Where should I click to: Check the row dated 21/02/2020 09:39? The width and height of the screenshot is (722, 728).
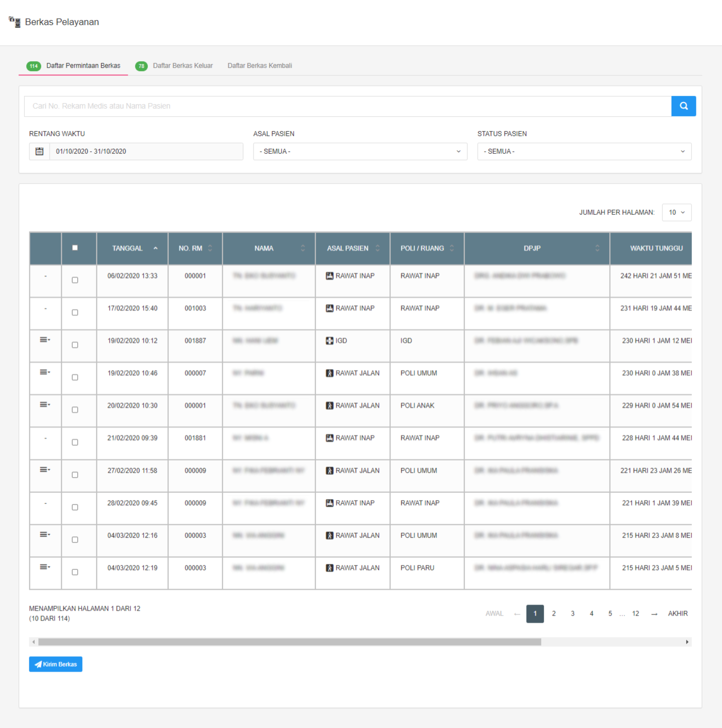pos(75,442)
